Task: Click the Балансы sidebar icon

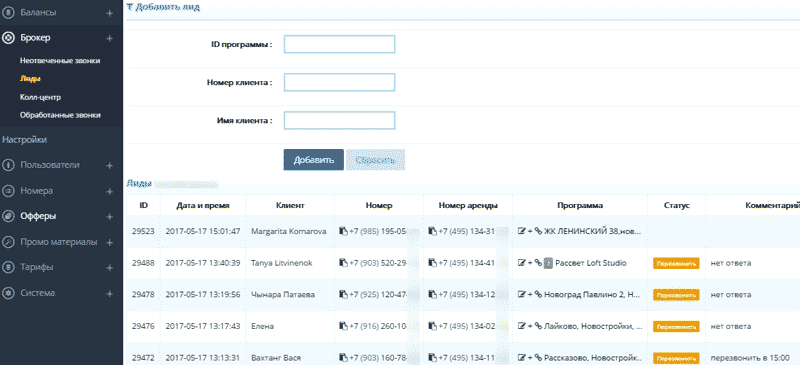Action: [8, 13]
